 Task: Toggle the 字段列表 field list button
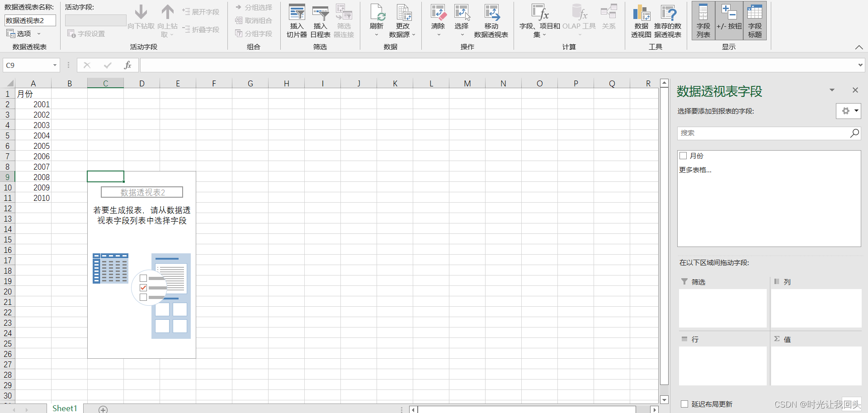coord(703,21)
